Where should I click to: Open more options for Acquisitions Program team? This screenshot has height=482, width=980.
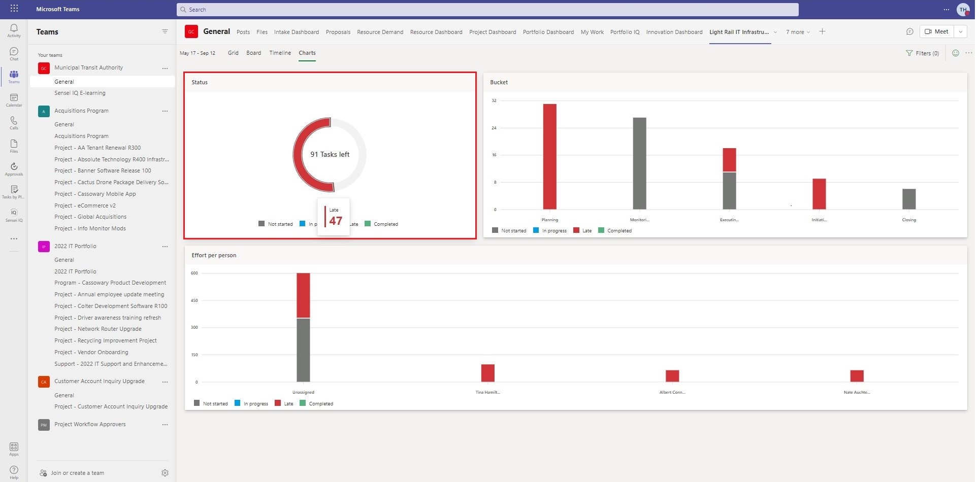pos(165,111)
